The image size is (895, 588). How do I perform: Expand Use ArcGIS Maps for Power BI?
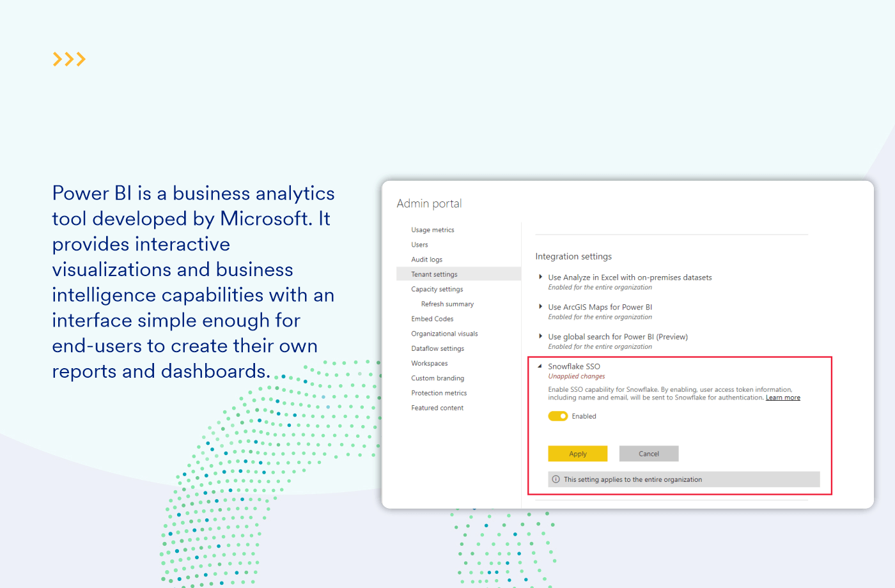click(541, 307)
